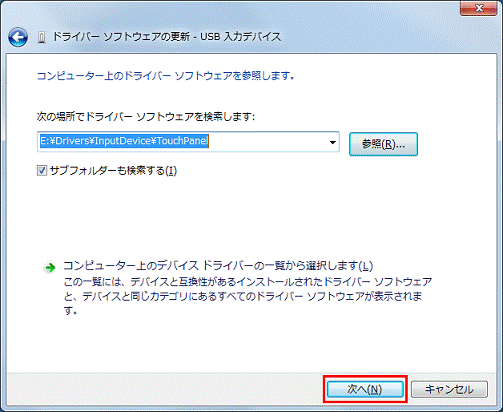Close the driver update dialog window
503x412 pixels.
479,8
